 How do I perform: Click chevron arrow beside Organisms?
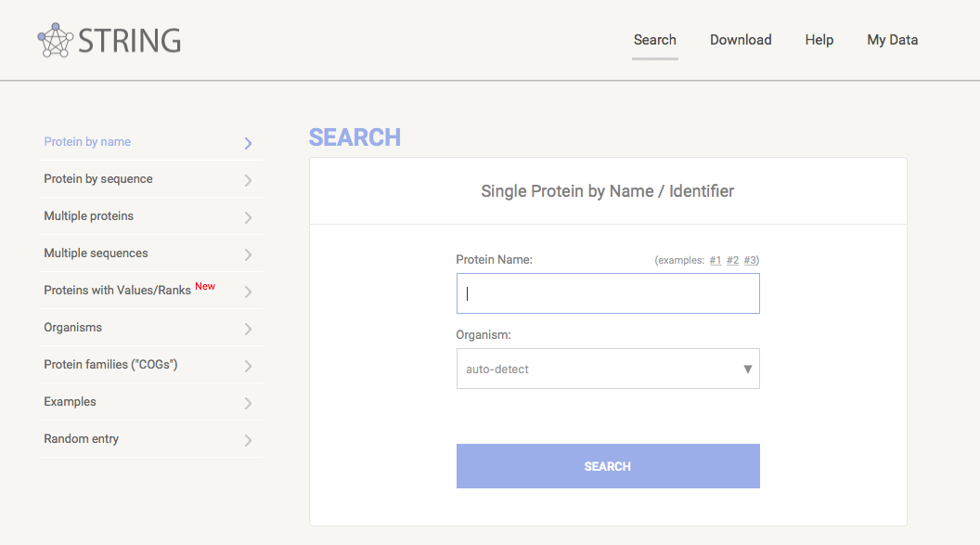[248, 329]
